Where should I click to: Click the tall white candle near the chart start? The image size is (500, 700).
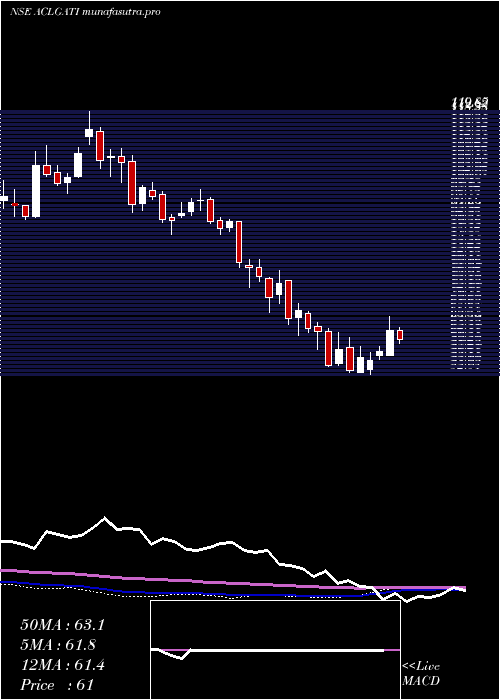[x=36, y=185]
